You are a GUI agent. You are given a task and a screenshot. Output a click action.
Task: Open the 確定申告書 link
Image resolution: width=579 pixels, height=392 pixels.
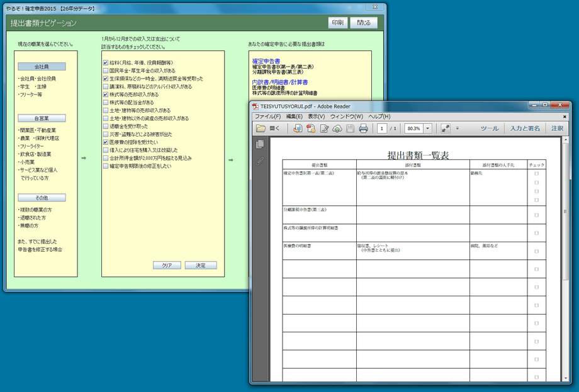[266, 61]
